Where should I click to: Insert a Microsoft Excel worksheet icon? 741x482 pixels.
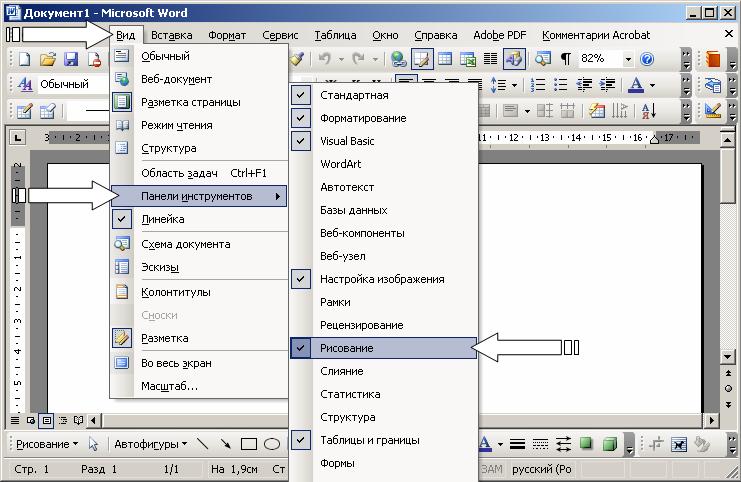click(467, 59)
